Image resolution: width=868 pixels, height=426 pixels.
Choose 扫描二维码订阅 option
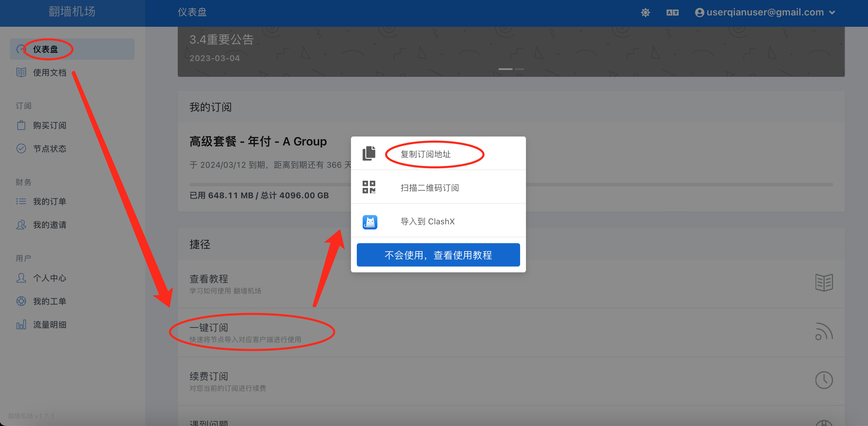pos(430,188)
